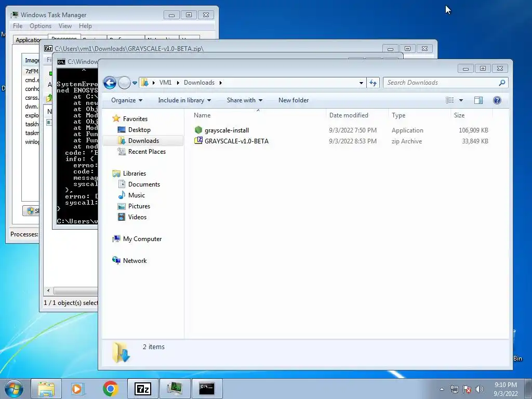
Task: Open the address bar history dropdown
Action: point(362,83)
